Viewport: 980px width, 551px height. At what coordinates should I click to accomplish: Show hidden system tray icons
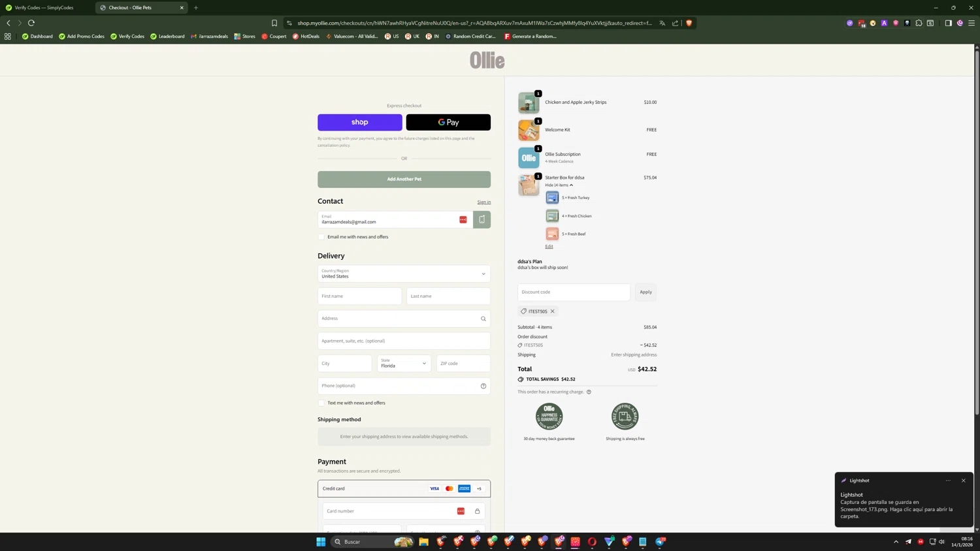point(896,542)
